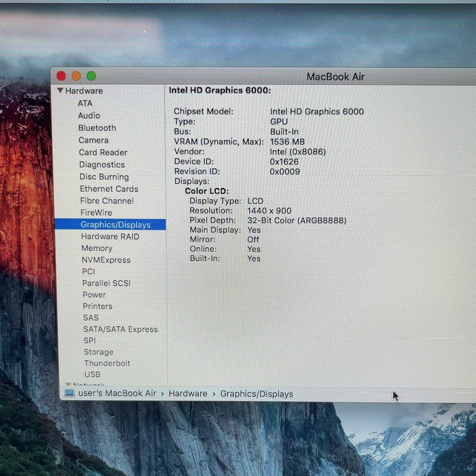The image size is (476, 476).
Task: Select Power in the sidebar
Action: tap(94, 295)
